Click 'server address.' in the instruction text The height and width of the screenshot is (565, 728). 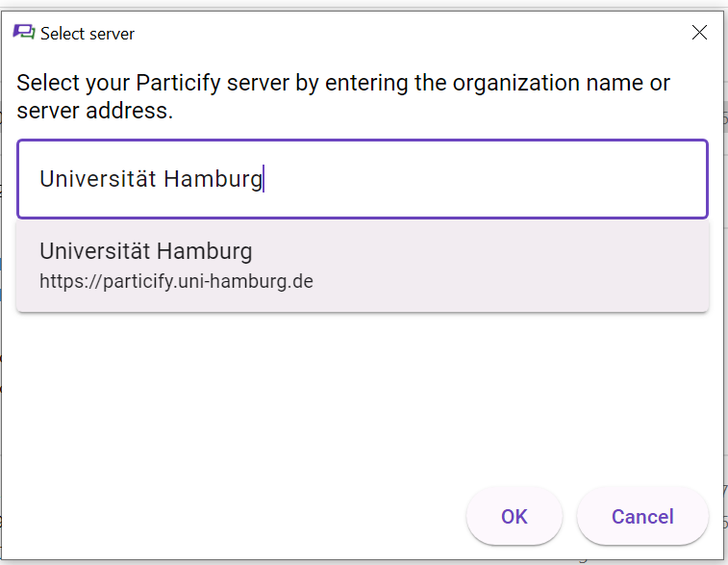click(x=94, y=111)
